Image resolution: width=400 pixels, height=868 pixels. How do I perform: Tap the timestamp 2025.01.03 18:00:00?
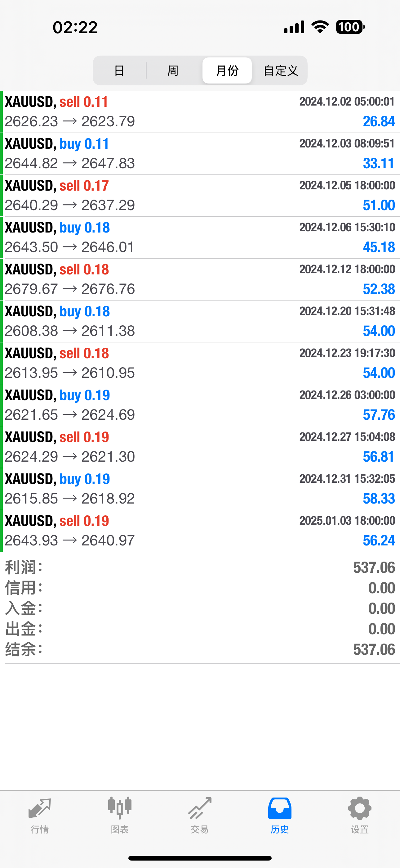(x=347, y=521)
